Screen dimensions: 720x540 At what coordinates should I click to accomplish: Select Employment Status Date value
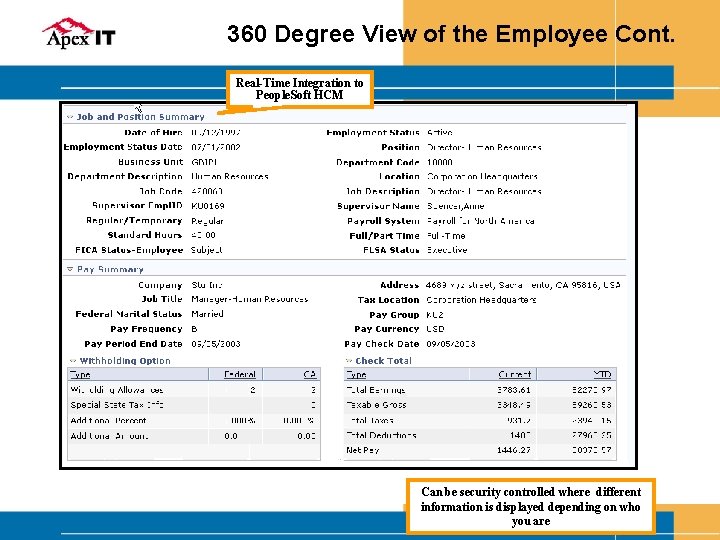(x=216, y=147)
